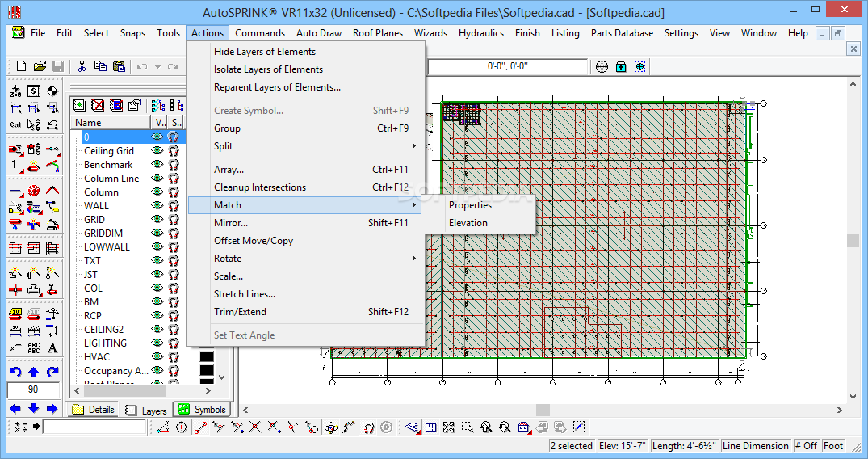Choose Trim/Extend from Actions menu
This screenshot has height=459, width=868.
(306, 312)
